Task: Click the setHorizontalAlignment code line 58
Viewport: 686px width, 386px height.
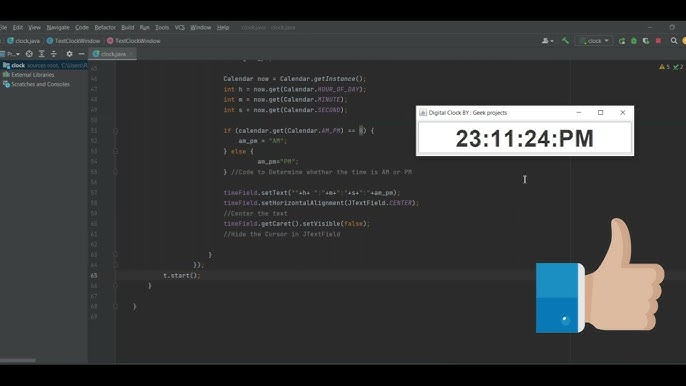Action: pyautogui.click(x=321, y=203)
